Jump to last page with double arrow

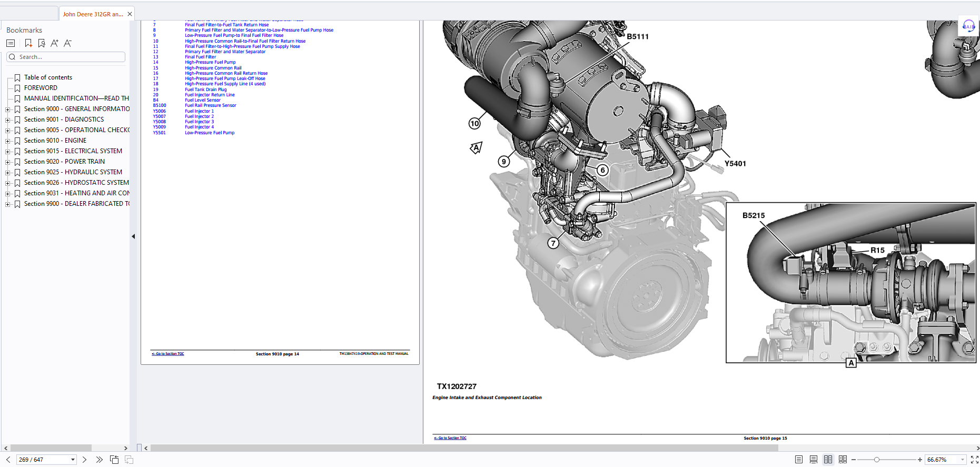point(99,460)
